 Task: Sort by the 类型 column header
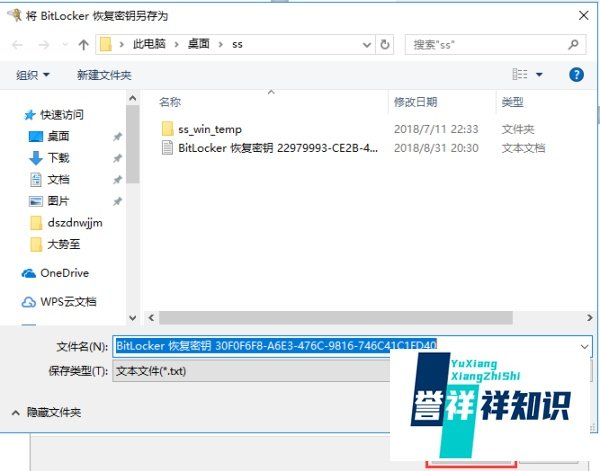tap(512, 102)
